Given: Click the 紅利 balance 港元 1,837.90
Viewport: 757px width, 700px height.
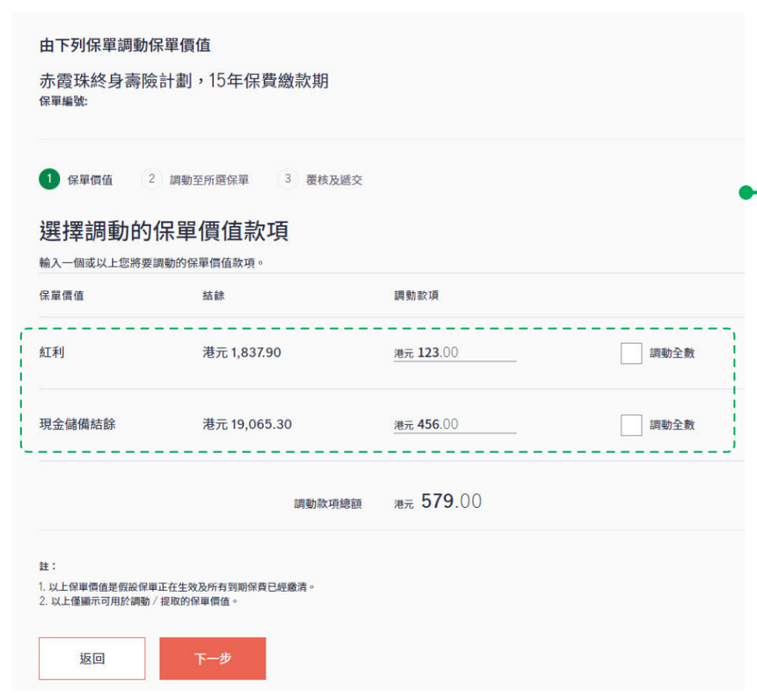Looking at the screenshot, I should tap(242, 353).
